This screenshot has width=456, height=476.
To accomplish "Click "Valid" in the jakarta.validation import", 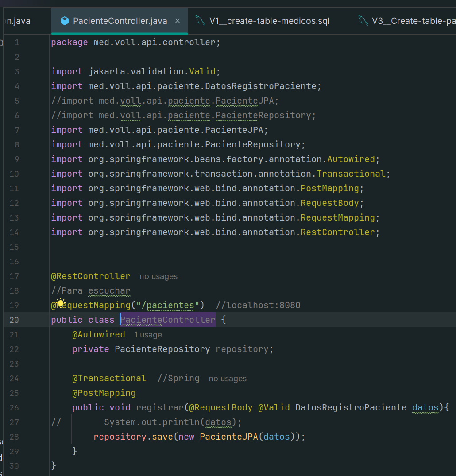I will pyautogui.click(x=202, y=72).
